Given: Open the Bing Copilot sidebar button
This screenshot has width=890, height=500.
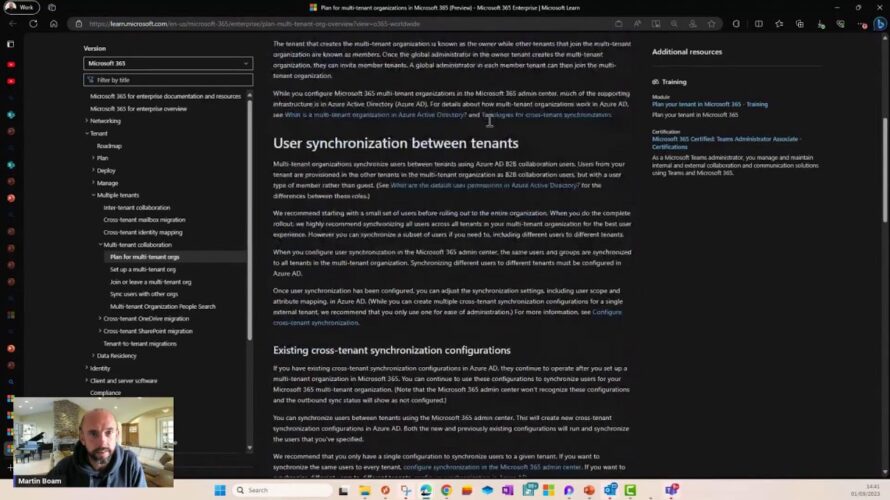Looking at the screenshot, I should click(x=880, y=24).
